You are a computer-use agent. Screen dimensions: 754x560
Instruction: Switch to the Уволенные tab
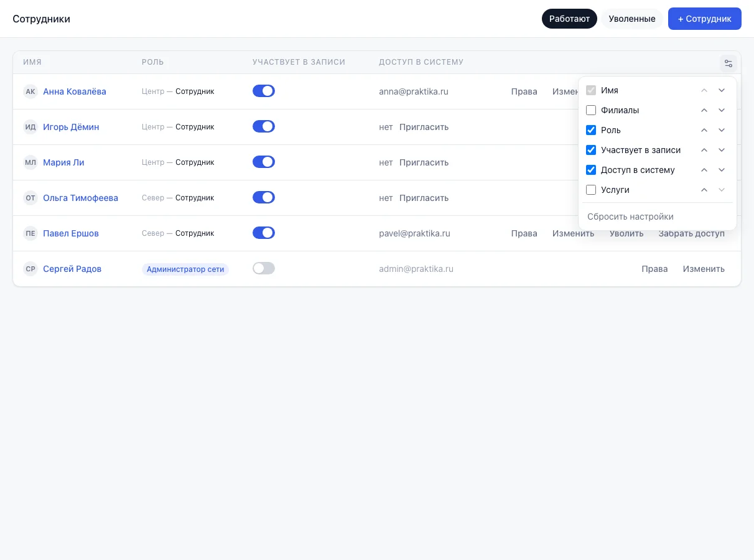(x=631, y=19)
